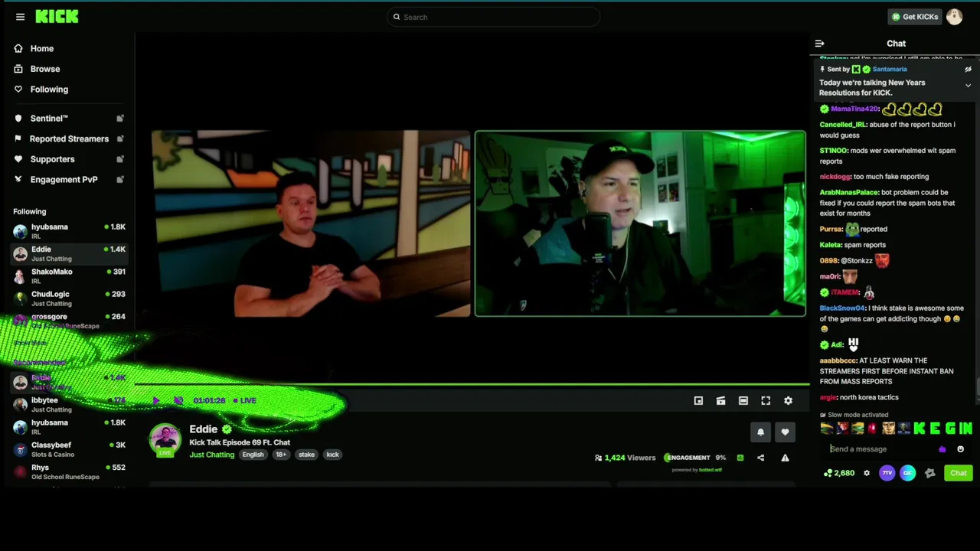Image resolution: width=980 pixels, height=551 pixels.
Task: Click username ArabNanasPalace in chat
Action: tap(849, 193)
